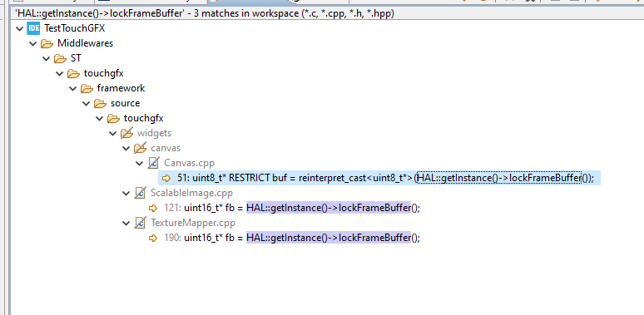Click the TestTouchGFX IDE project icon
The image size is (644, 315).
(x=33, y=28)
